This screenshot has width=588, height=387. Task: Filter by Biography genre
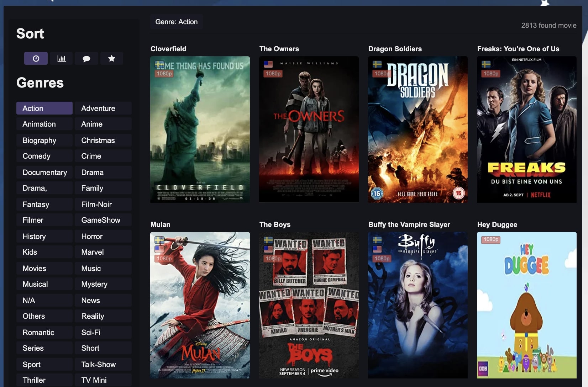pos(44,140)
